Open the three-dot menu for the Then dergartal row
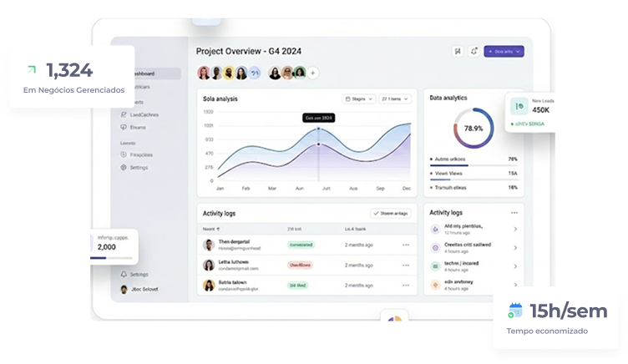 pos(406,245)
